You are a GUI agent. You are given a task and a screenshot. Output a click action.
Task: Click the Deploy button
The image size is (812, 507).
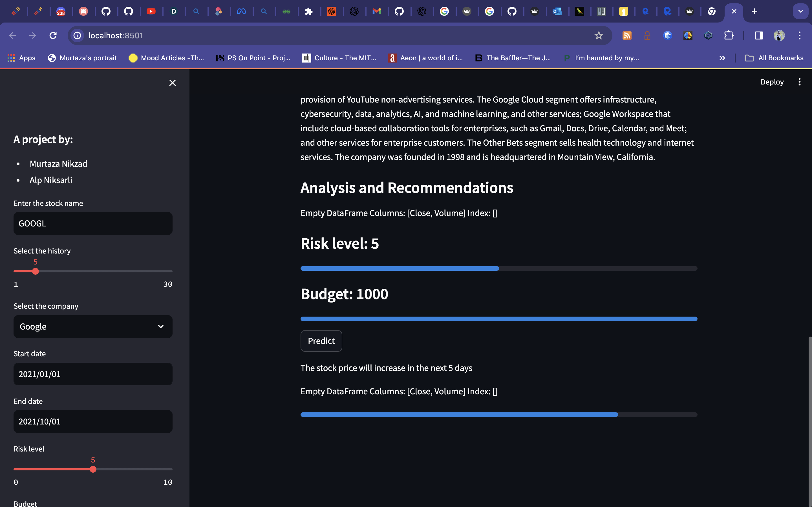[x=772, y=82]
